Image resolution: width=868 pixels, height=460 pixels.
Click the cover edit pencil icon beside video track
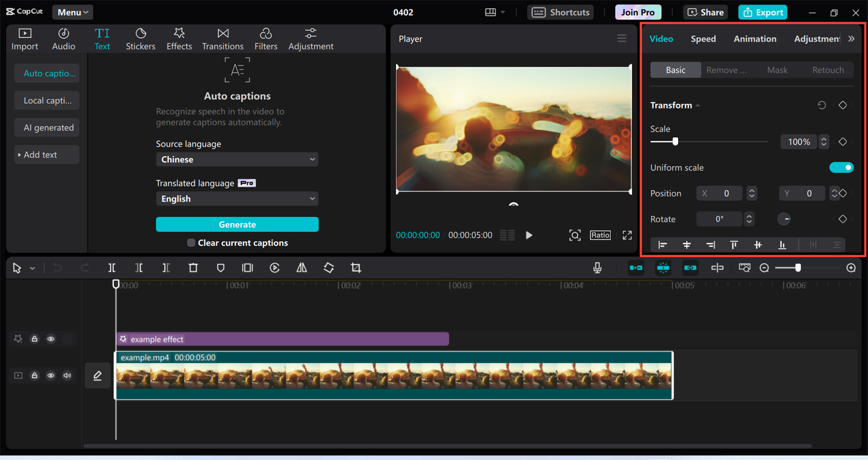coord(98,375)
